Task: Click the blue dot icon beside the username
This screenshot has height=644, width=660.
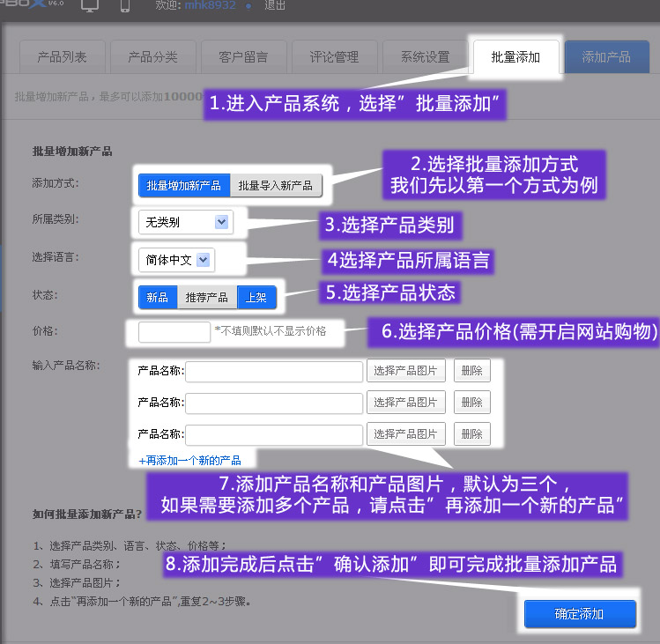Action: pos(248,6)
